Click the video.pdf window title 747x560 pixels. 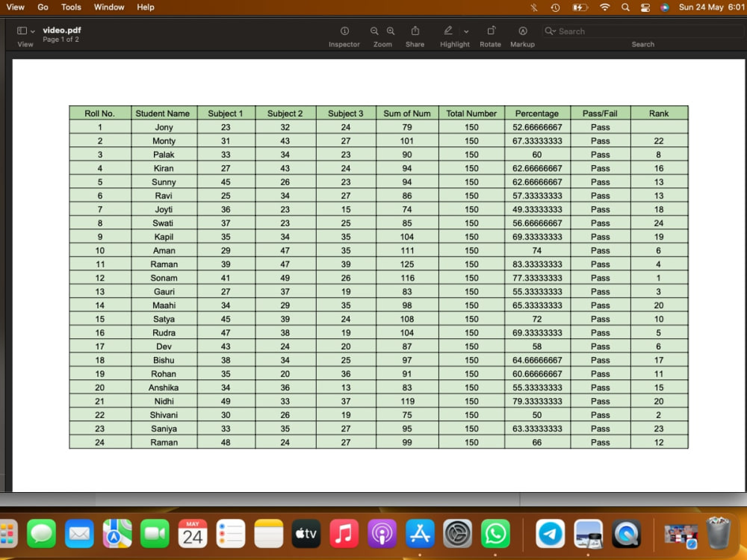62,30
